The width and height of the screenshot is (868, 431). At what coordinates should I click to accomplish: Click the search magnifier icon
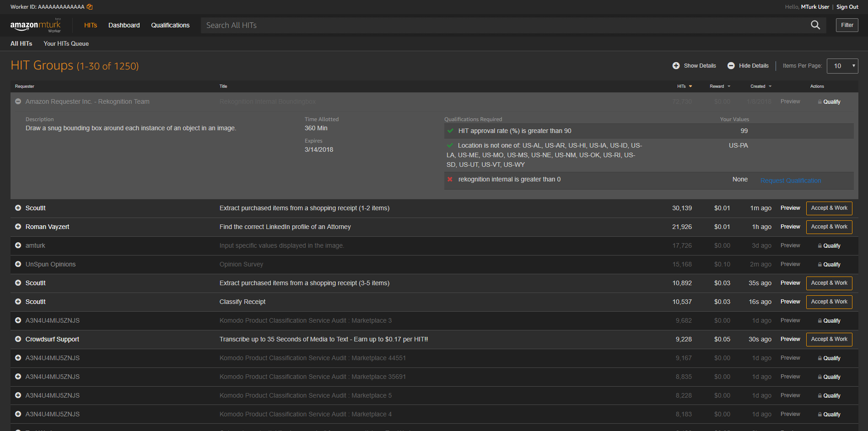pyautogui.click(x=815, y=25)
